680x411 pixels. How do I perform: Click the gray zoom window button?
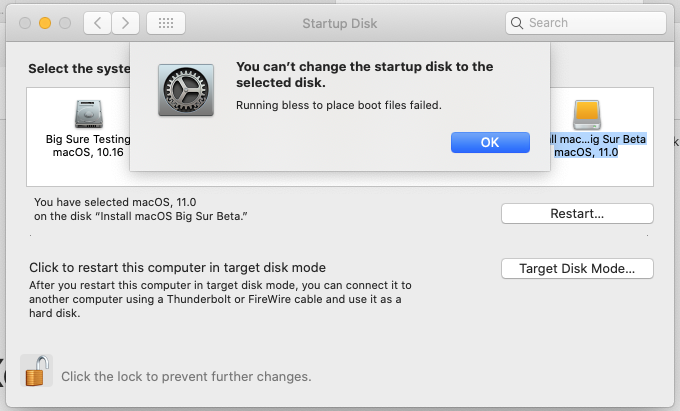pyautogui.click(x=65, y=23)
